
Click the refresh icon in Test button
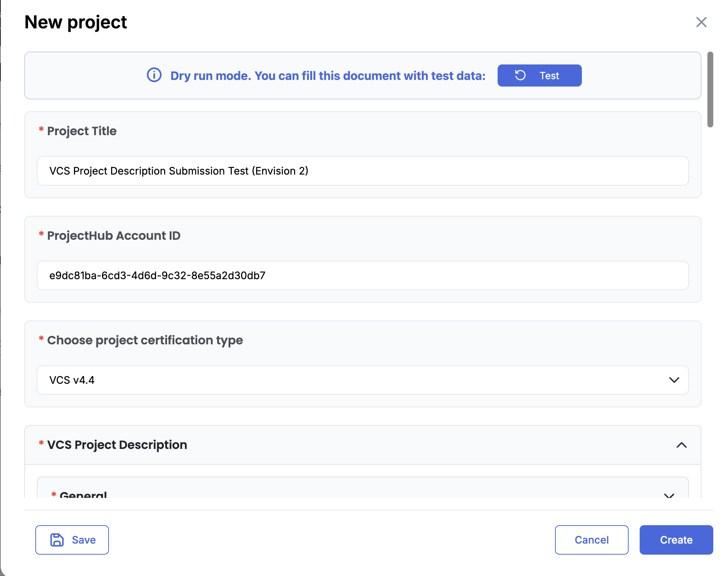[520, 75]
